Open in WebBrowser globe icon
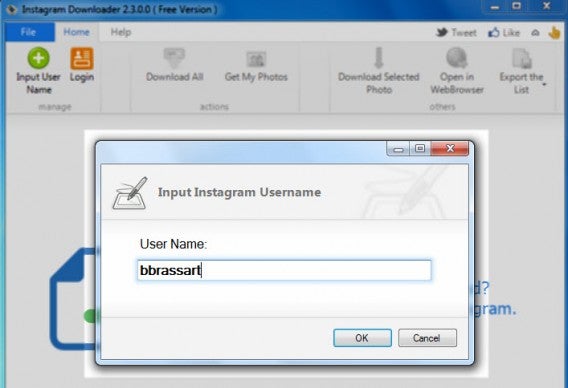Screen dimensions: 568x388 [457, 58]
